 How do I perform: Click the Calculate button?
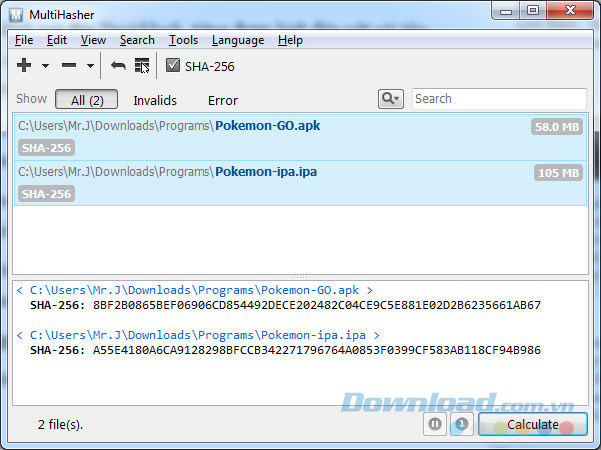[533, 424]
